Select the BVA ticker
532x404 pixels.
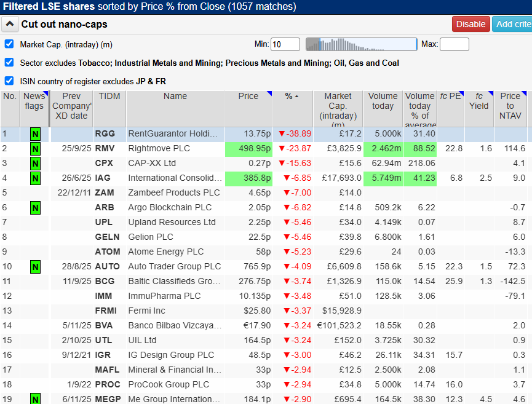tap(103, 326)
